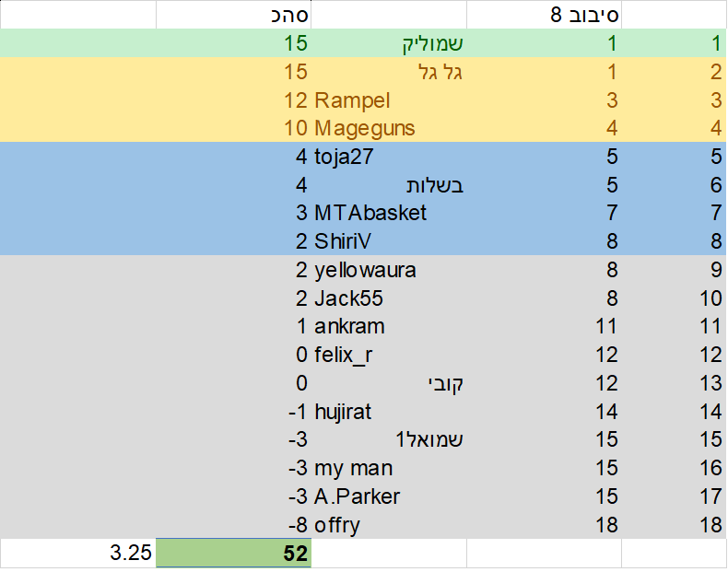Click the hujirat cell
Image resolution: width=728 pixels, height=572 pixels.
(389, 411)
